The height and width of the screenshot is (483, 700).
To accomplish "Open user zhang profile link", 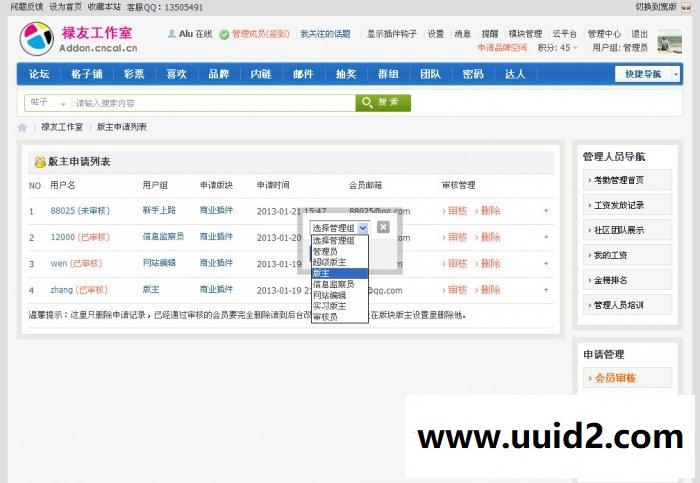I will 62,290.
